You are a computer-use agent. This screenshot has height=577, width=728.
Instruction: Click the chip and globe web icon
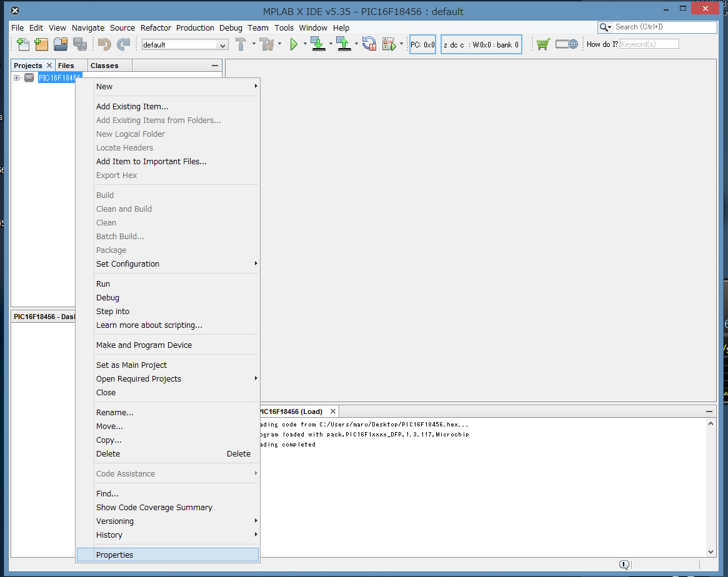click(x=566, y=44)
